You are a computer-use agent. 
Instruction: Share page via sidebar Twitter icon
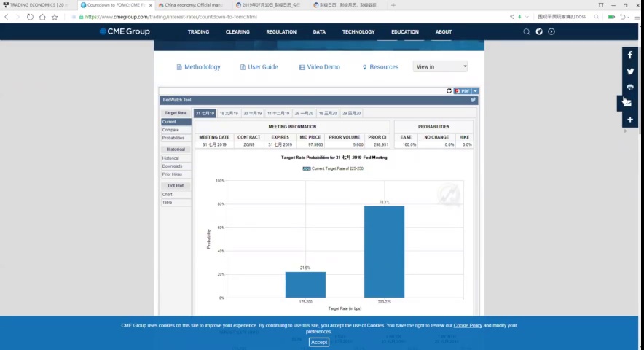[630, 71]
